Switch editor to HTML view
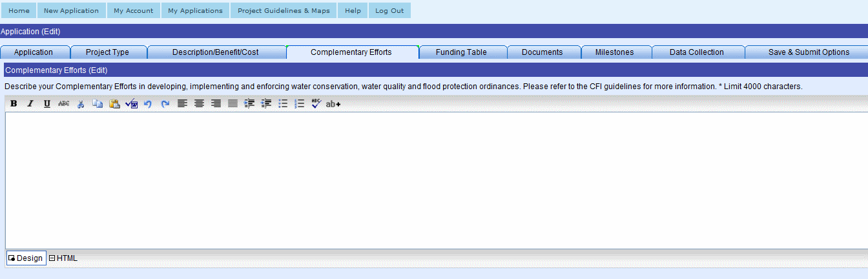868x279 pixels. [x=63, y=258]
